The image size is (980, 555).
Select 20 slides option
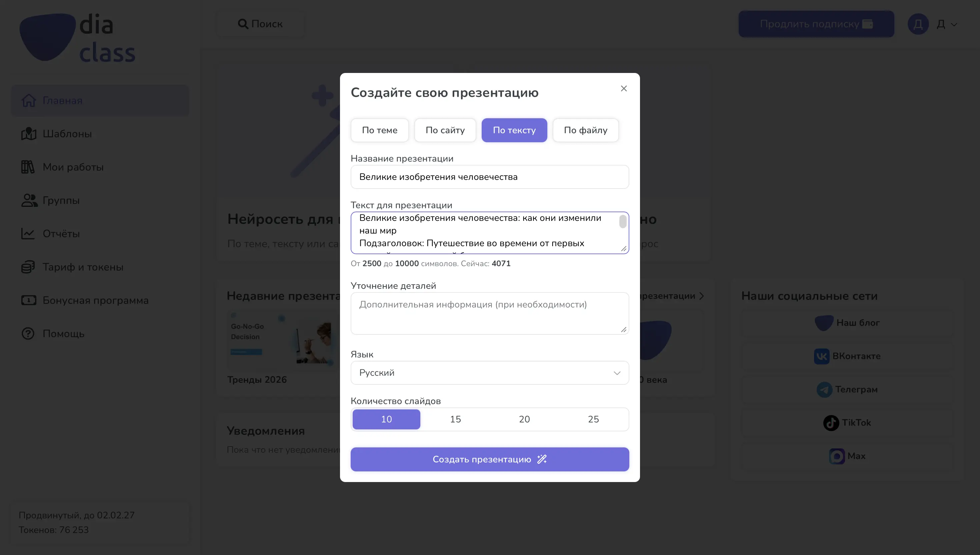[524, 419]
